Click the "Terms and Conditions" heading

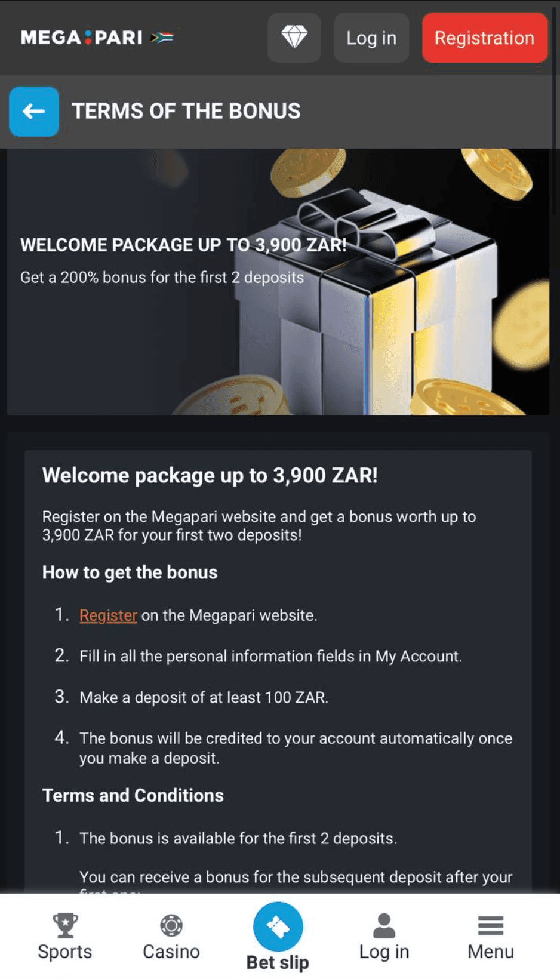tap(133, 795)
